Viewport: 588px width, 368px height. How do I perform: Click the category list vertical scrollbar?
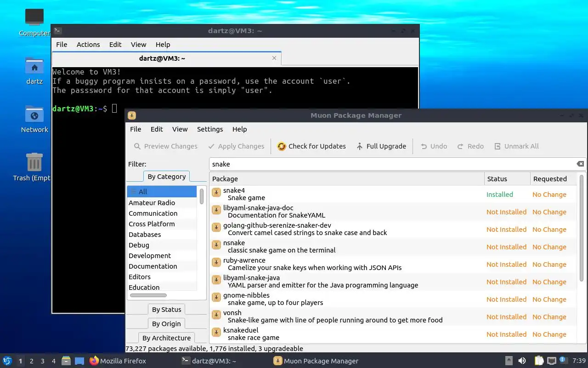coord(202,196)
